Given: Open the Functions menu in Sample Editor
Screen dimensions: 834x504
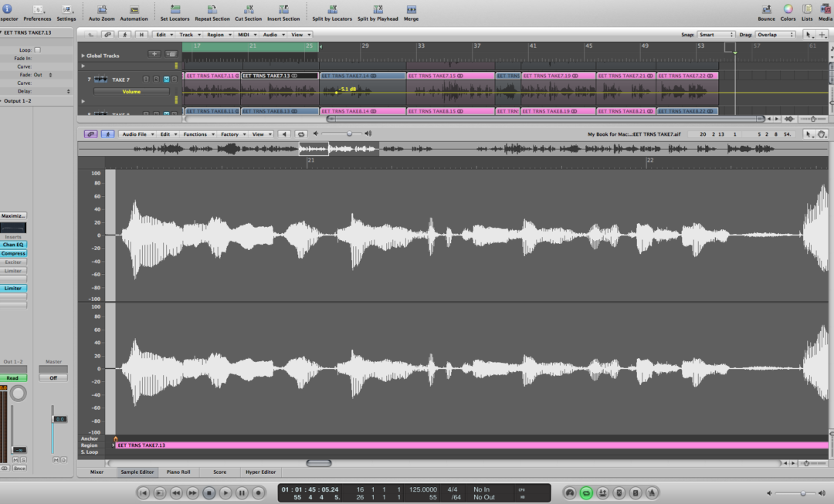Looking at the screenshot, I should pos(198,134).
